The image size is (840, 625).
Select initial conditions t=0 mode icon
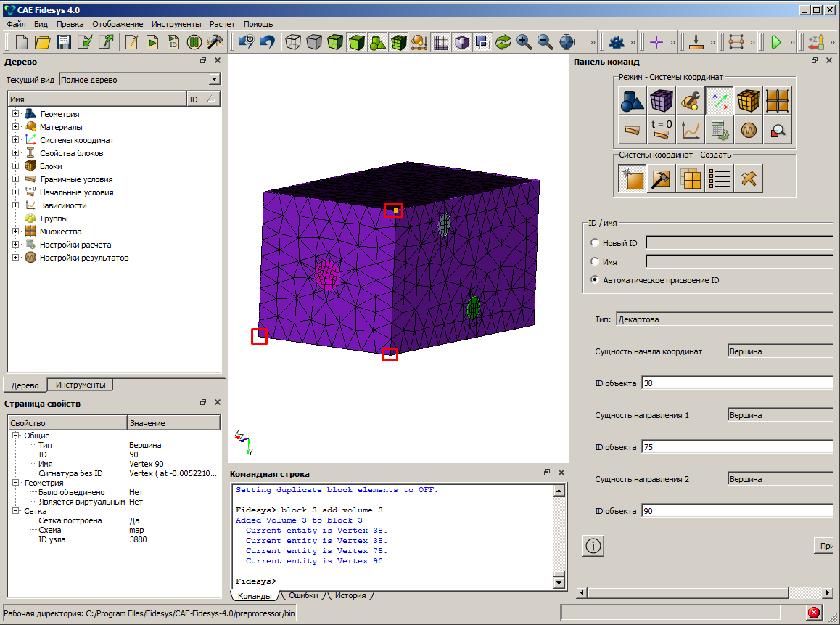pos(661,130)
